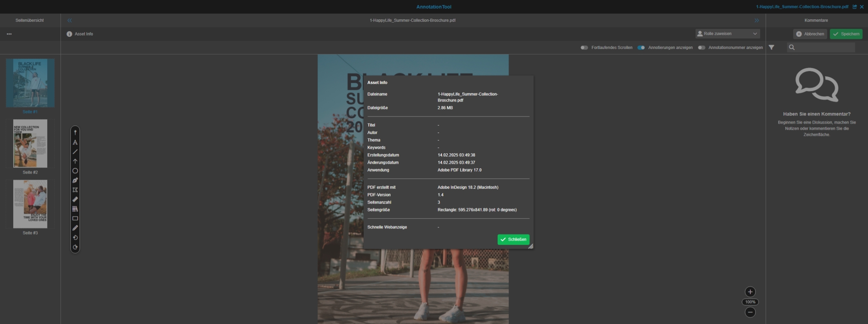Click the comments filter funnel icon
Screen dimensions: 868x324
click(x=771, y=48)
